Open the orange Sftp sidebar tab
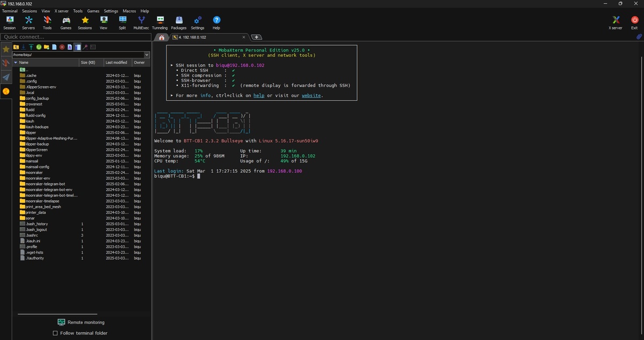The image size is (644, 340). (x=6, y=91)
